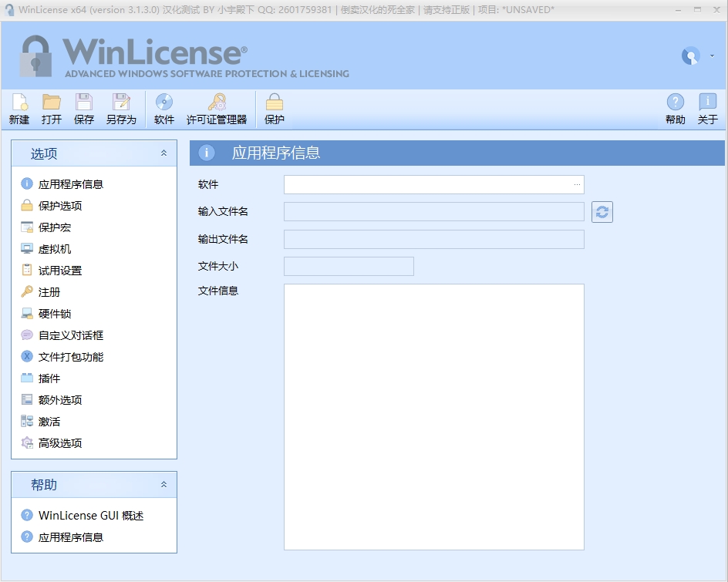The image size is (728, 582).
Task: Collapse the 选项 panel with its chevron
Action: click(164, 153)
